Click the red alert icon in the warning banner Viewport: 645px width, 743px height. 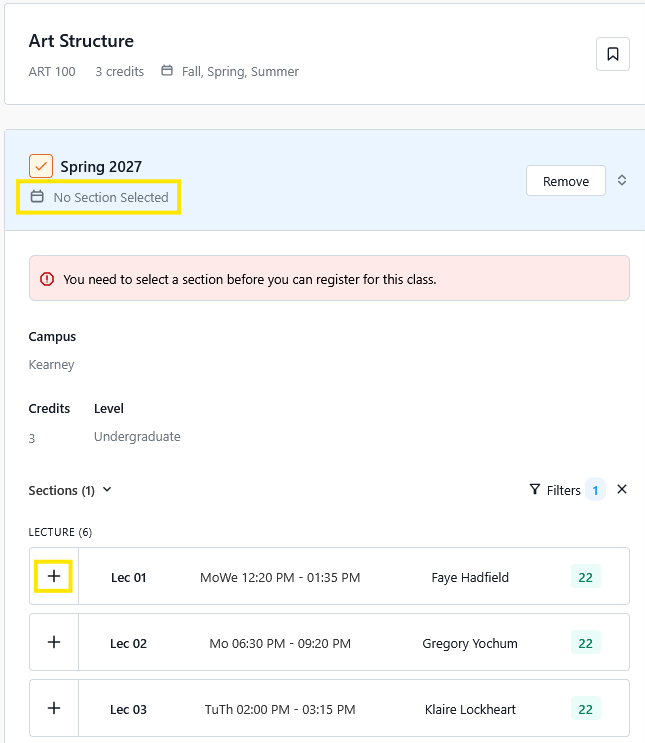(47, 279)
